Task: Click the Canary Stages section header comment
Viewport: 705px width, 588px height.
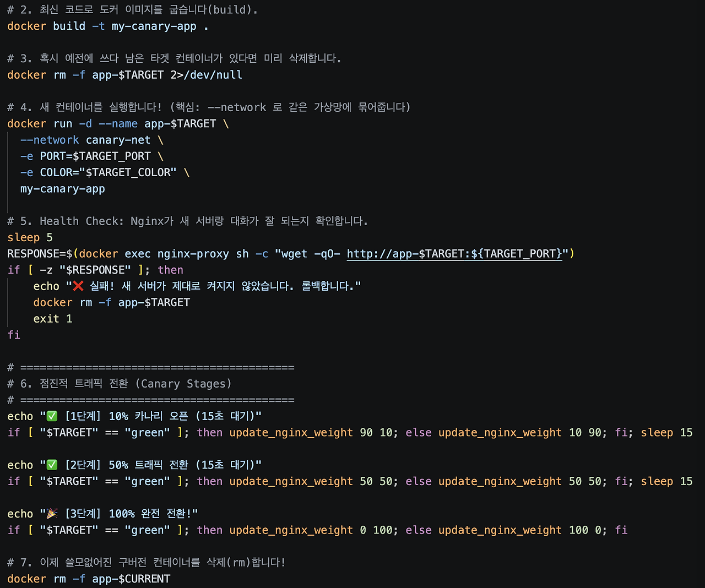Action: point(118,384)
